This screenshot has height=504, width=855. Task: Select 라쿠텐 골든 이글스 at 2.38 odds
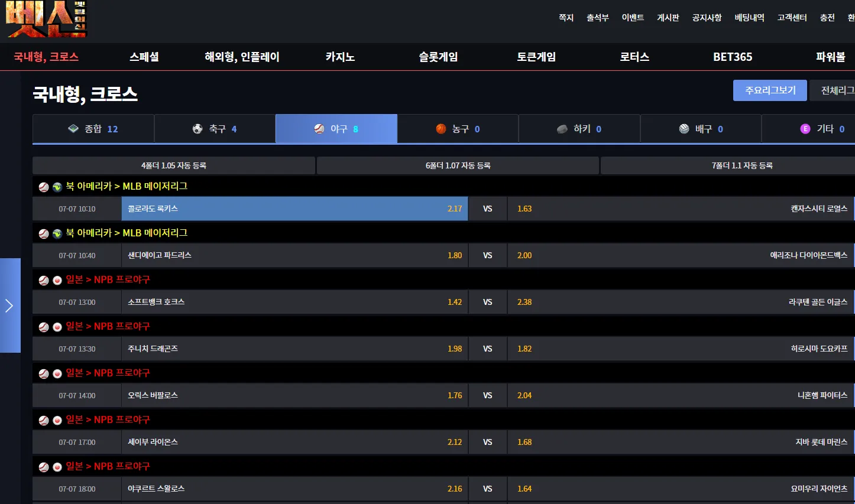(x=680, y=302)
